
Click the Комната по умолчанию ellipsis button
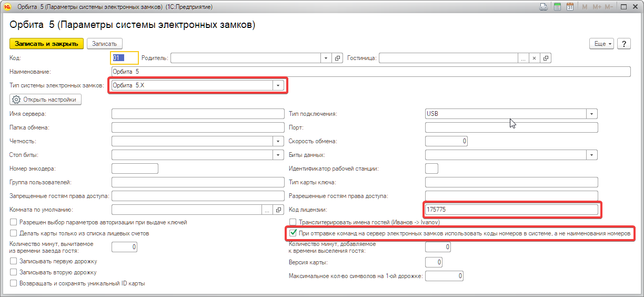tap(267, 210)
